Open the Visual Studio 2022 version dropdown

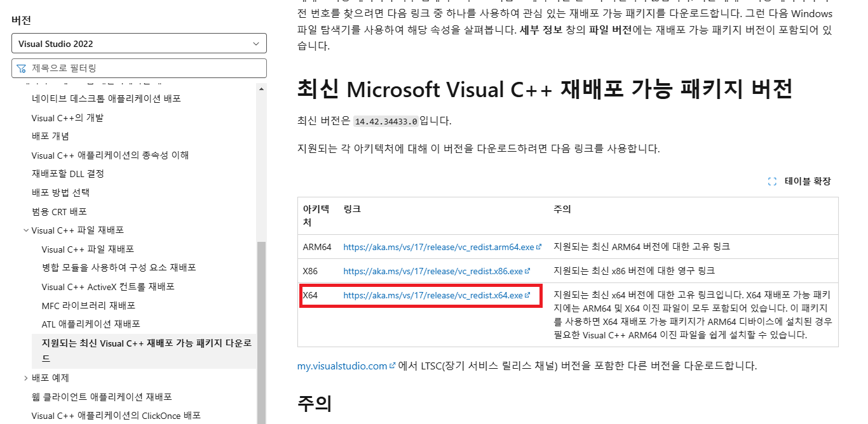139,44
